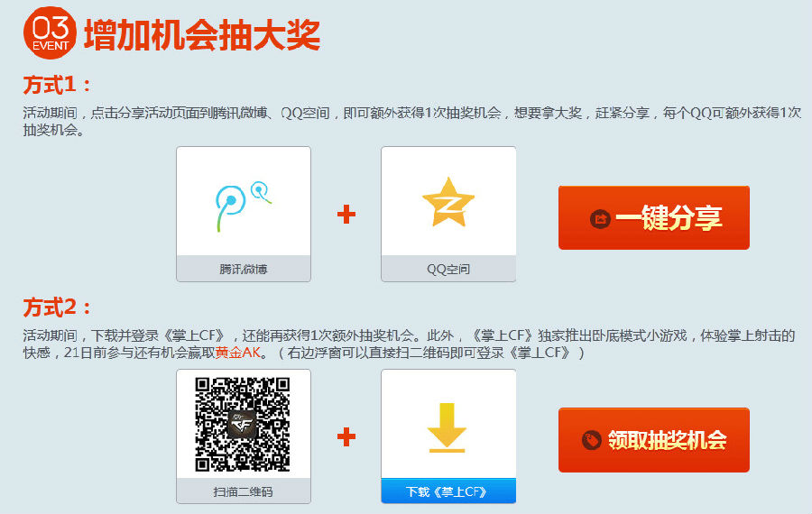
Task: Click the tag icon inside 领取抽奖机会
Action: point(591,440)
